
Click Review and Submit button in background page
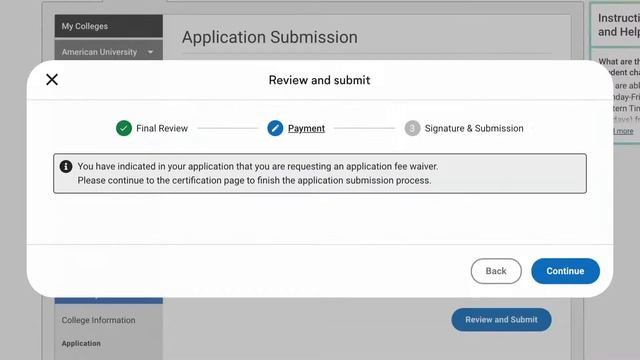click(x=501, y=320)
